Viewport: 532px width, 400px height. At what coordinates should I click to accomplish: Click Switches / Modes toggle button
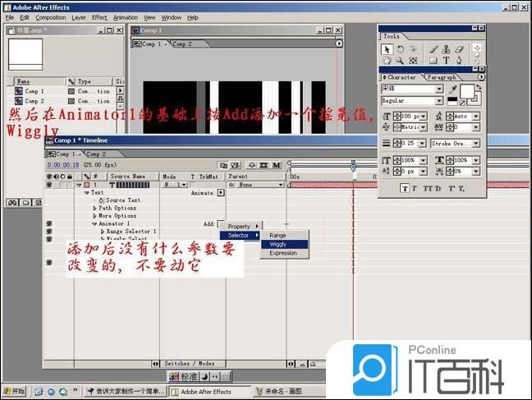pos(190,364)
